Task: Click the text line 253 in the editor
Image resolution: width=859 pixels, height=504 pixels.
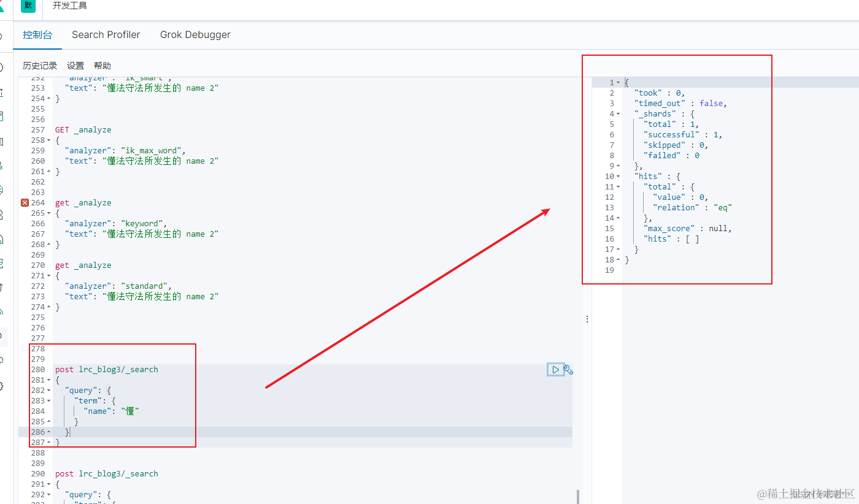Action: tap(142, 88)
